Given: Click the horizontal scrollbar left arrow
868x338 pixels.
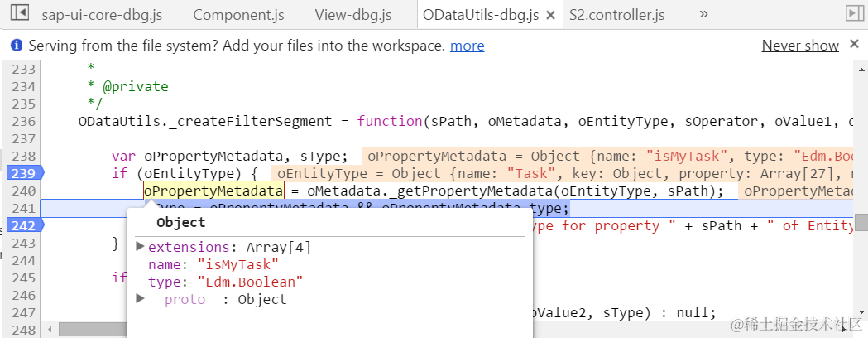Looking at the screenshot, I should point(50,329).
